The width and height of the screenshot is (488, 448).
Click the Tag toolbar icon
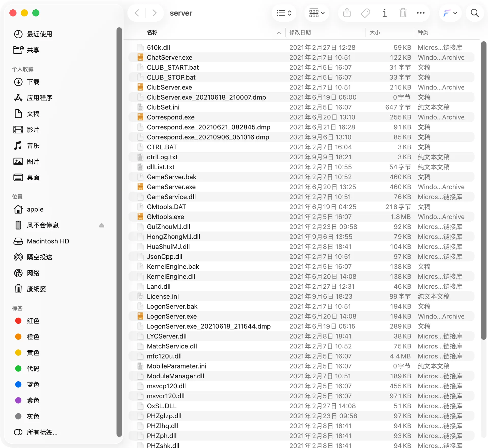tap(365, 13)
